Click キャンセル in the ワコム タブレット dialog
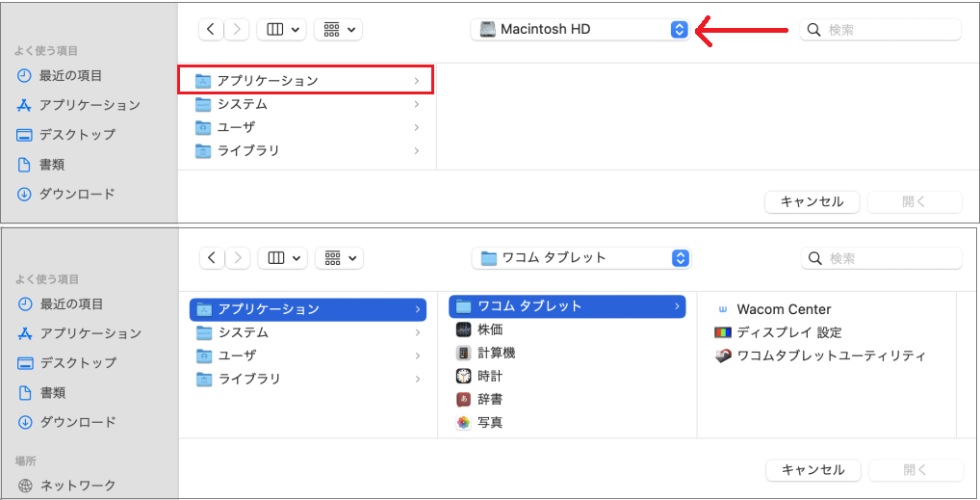Viewport: 980px width, 500px height. coord(813,470)
